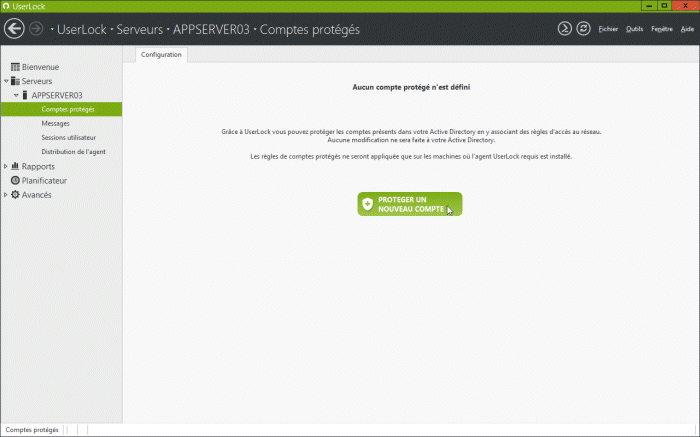
Task: Go forward with the right arrow button
Action: (36, 29)
